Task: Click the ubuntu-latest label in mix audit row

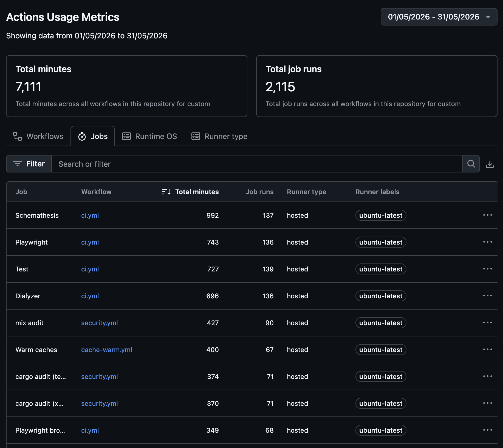Action: pyautogui.click(x=381, y=323)
